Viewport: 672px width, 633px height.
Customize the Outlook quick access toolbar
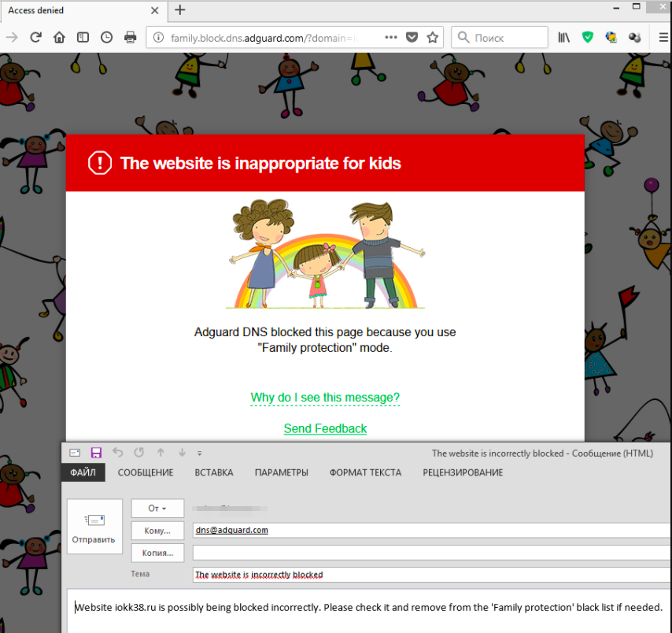tap(199, 453)
